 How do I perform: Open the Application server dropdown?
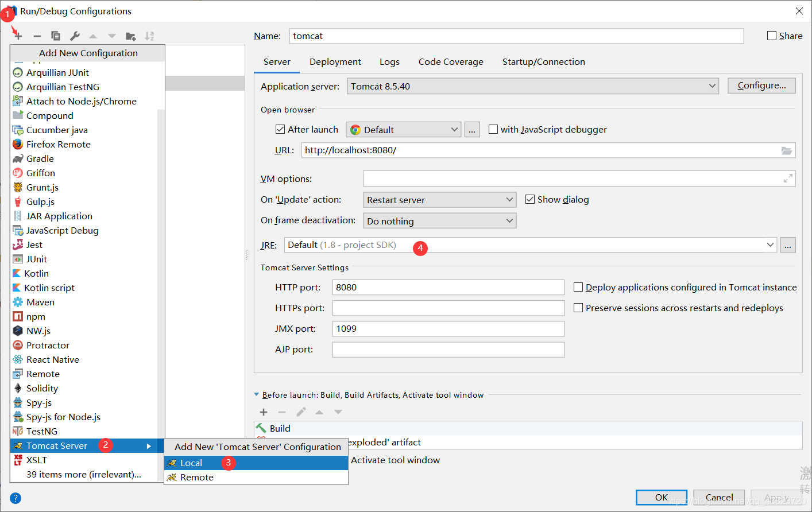coord(533,87)
